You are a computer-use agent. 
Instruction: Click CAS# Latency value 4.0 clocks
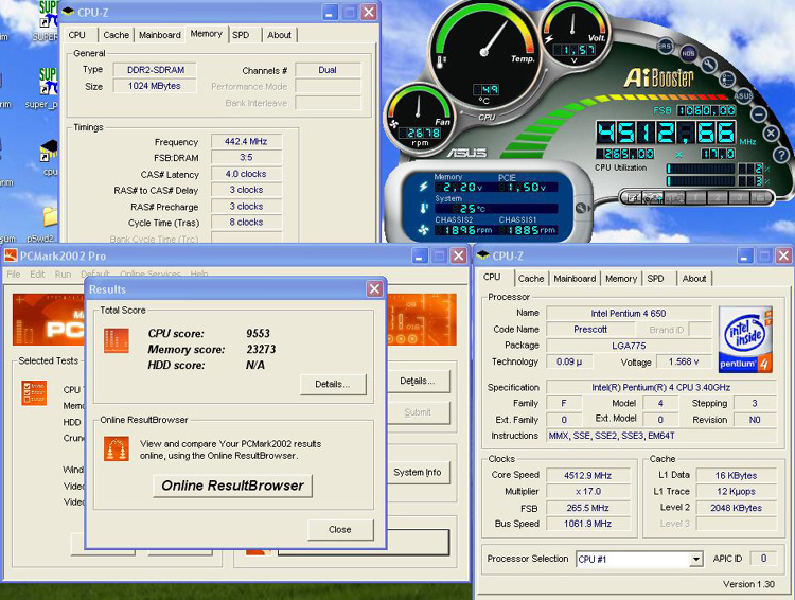pyautogui.click(x=246, y=174)
